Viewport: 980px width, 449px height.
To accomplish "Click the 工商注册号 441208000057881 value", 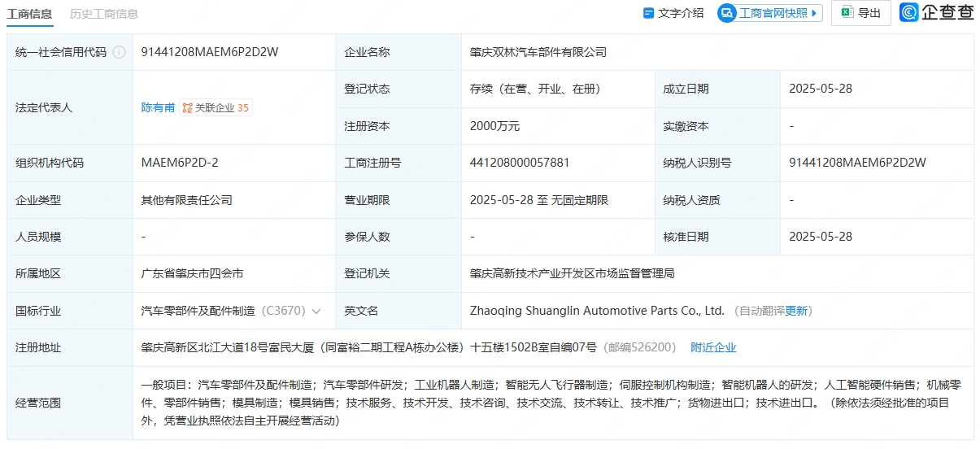I will [520, 163].
